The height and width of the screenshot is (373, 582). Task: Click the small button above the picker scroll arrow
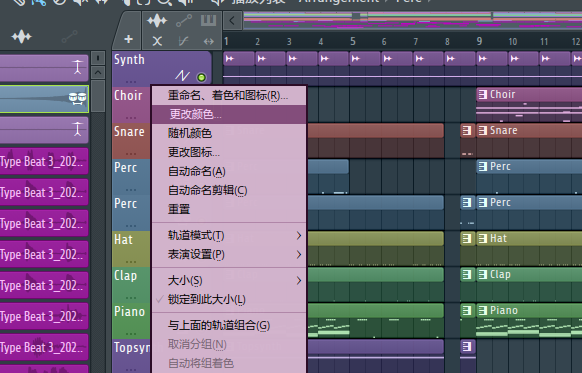pos(98,58)
